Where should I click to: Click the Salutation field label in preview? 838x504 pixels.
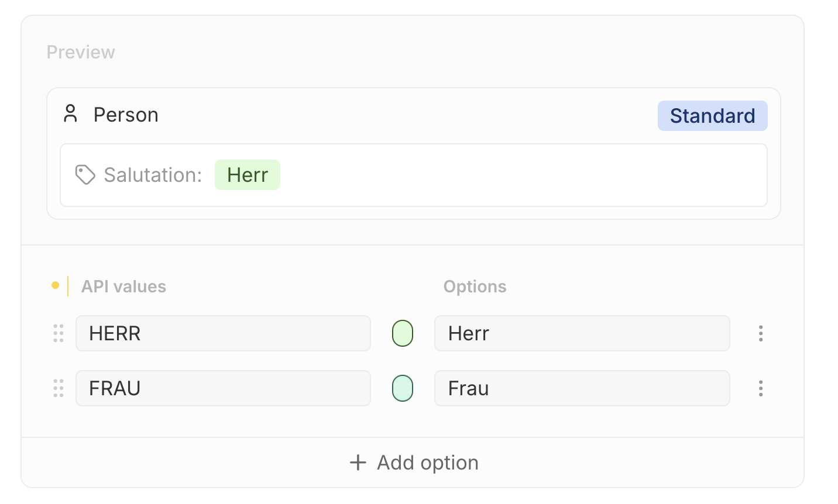point(153,175)
